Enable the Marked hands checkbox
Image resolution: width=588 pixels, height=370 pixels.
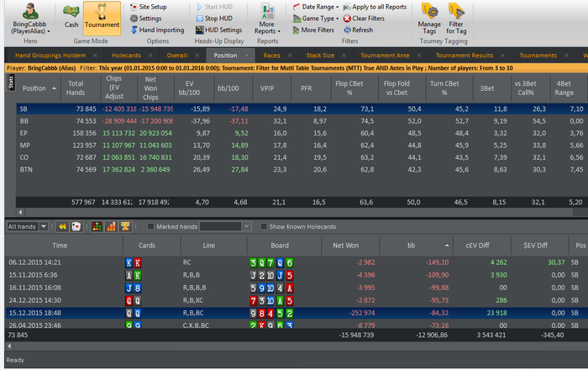(x=150, y=226)
